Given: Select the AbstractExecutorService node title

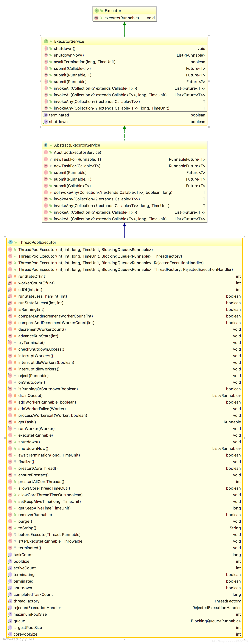Looking at the screenshot, I should 77,145.
